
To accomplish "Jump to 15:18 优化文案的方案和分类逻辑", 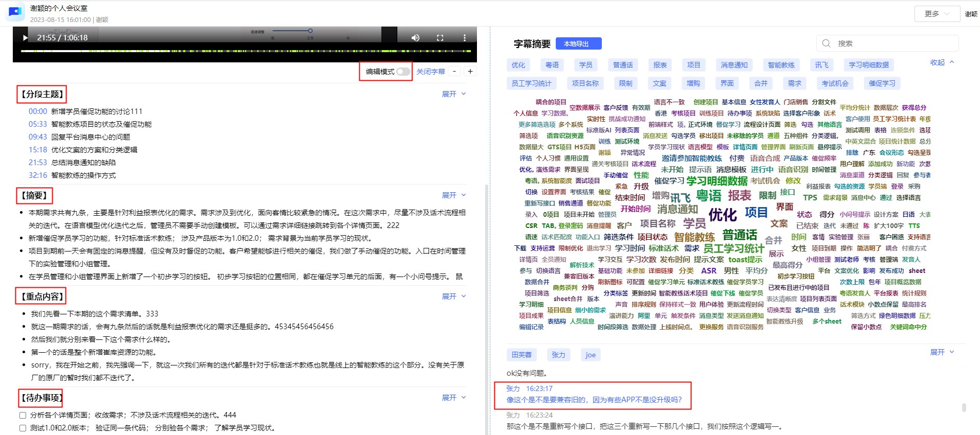I will (83, 150).
